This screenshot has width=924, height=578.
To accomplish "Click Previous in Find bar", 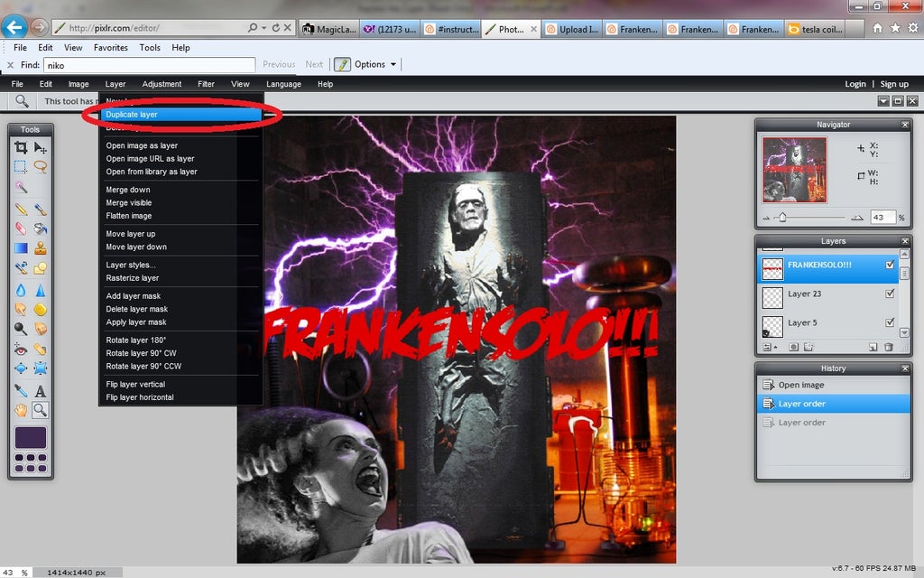I will 279,64.
